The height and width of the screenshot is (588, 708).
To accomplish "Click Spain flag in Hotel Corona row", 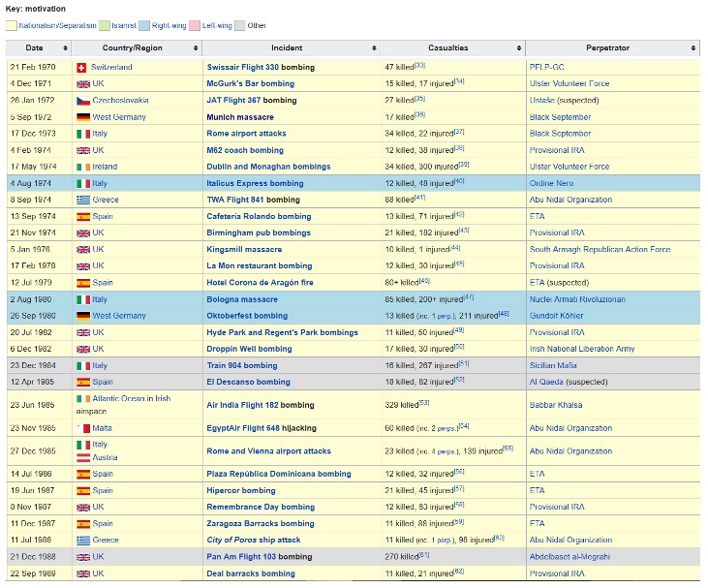I will 83,283.
